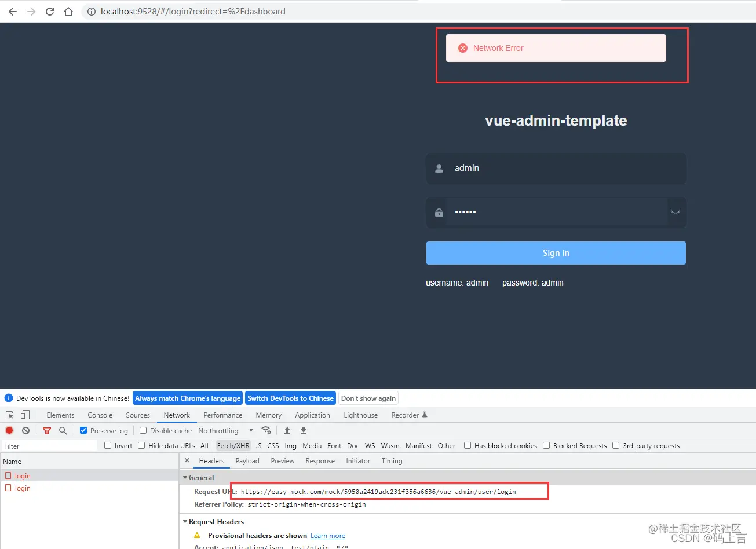Click the red error icon in Network Error alert
The height and width of the screenshot is (549, 756).
(463, 48)
